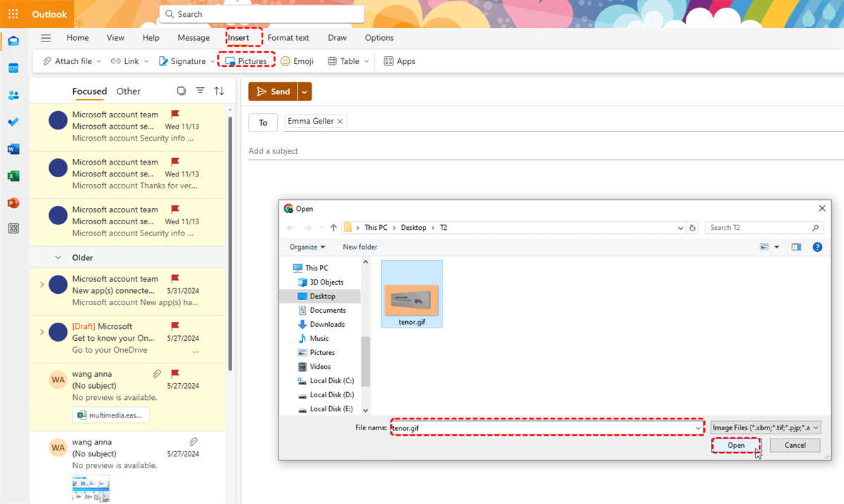Open the Link dropdown arrow

146,61
